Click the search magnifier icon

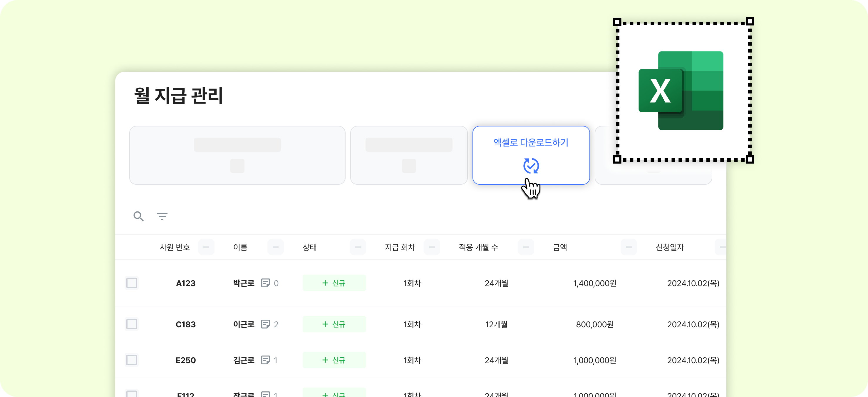coord(138,216)
